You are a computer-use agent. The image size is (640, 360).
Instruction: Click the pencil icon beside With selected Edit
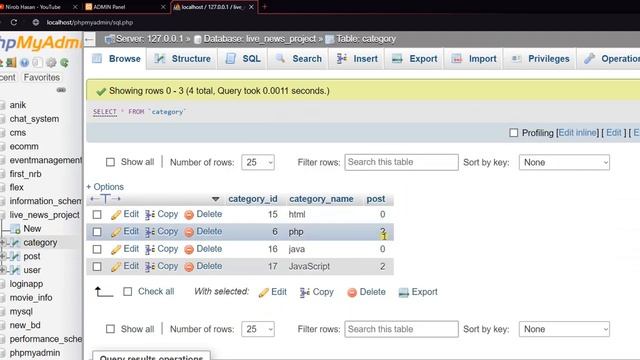[264, 292]
